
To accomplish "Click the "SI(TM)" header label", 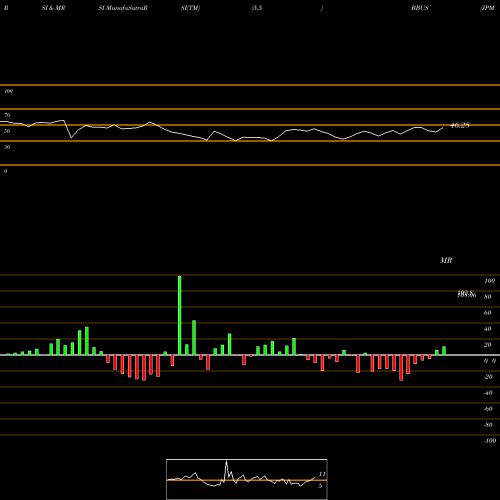I will tap(190, 8).
